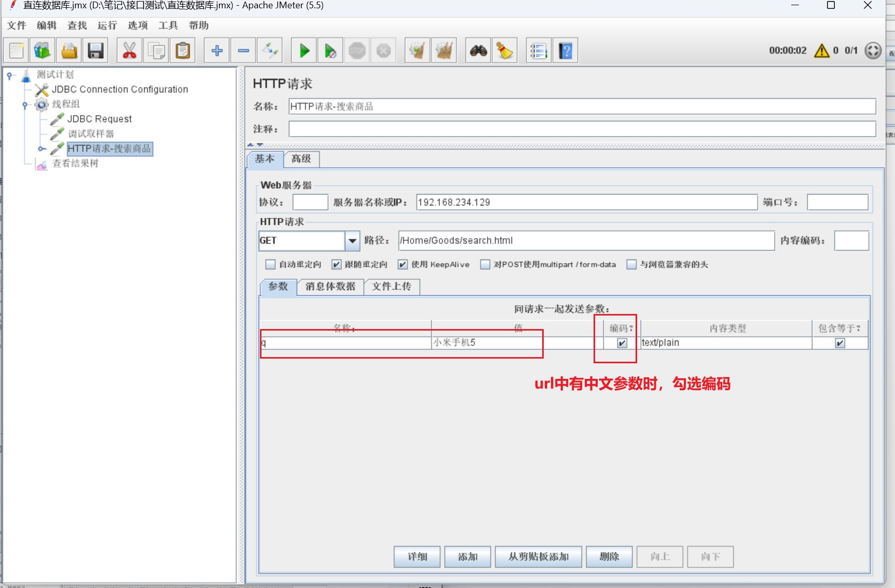The width and height of the screenshot is (895, 588).
Task: Open the 文件 menu
Action: 16,25
